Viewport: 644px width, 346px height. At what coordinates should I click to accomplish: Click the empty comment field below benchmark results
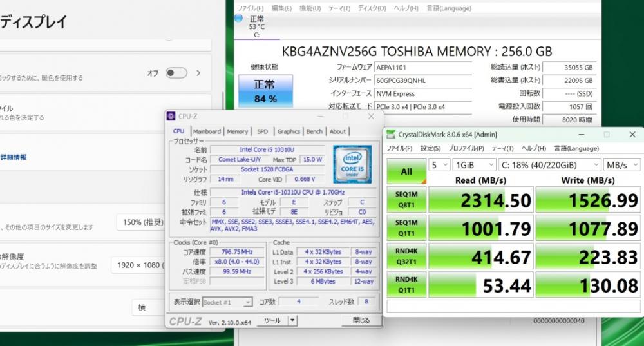[514, 307]
